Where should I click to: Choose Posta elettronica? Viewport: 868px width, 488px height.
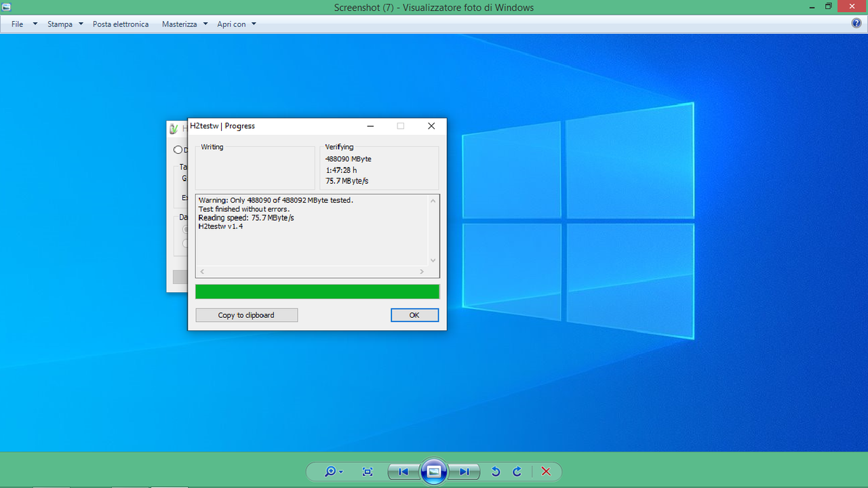121,24
